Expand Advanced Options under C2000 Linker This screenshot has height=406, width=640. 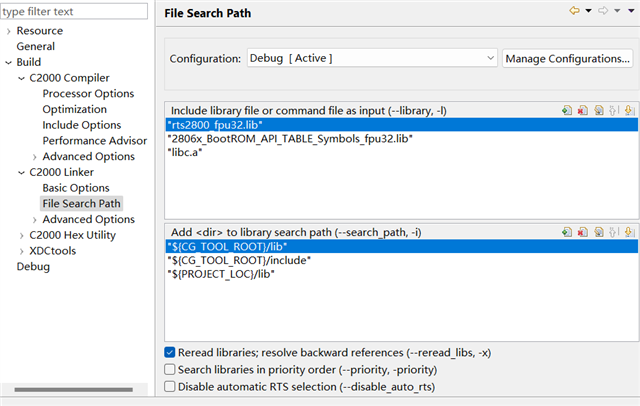pos(36,219)
